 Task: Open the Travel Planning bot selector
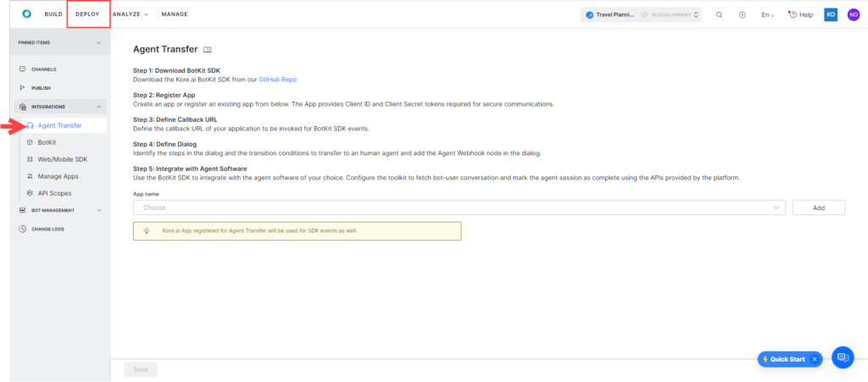[642, 14]
